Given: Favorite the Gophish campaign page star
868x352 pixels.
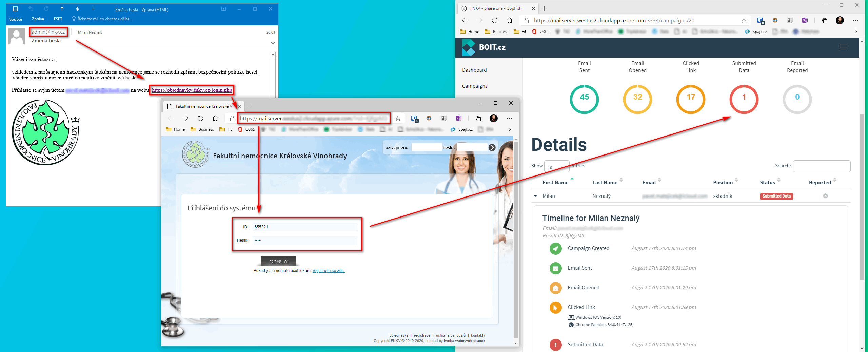Looking at the screenshot, I should click(x=744, y=20).
